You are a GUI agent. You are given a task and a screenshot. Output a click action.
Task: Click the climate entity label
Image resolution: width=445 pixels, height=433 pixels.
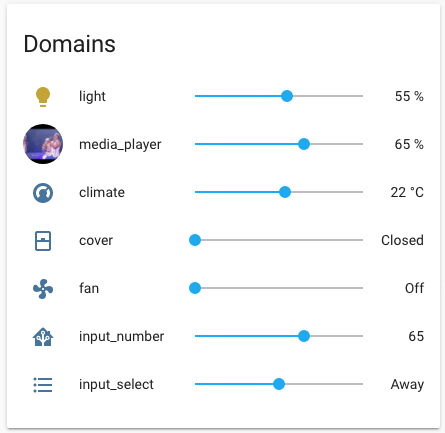click(102, 192)
